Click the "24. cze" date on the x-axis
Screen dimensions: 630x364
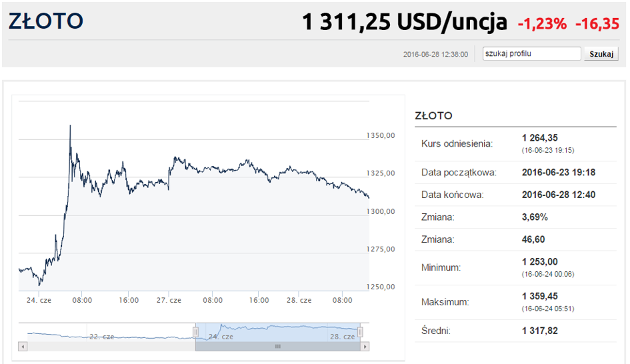pos(39,300)
